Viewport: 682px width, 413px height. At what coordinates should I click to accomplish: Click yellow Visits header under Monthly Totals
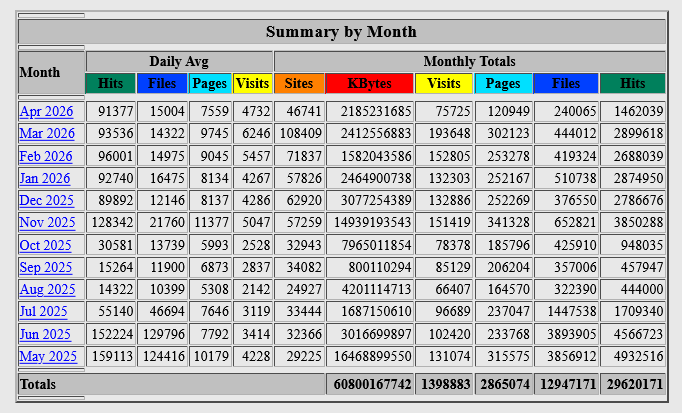pyautogui.click(x=444, y=84)
